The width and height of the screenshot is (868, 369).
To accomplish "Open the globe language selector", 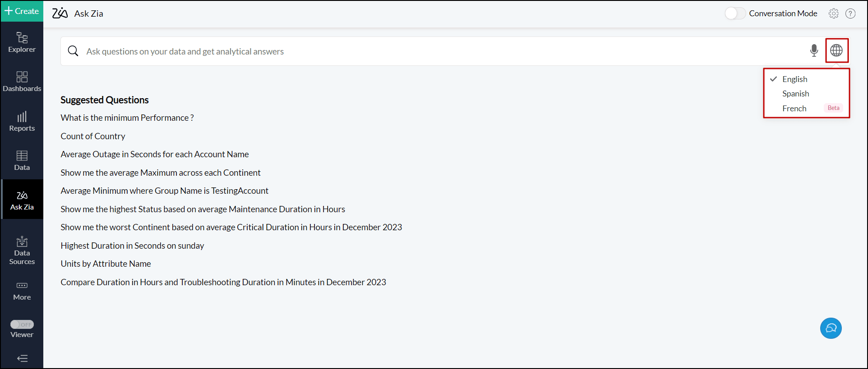I will (836, 50).
